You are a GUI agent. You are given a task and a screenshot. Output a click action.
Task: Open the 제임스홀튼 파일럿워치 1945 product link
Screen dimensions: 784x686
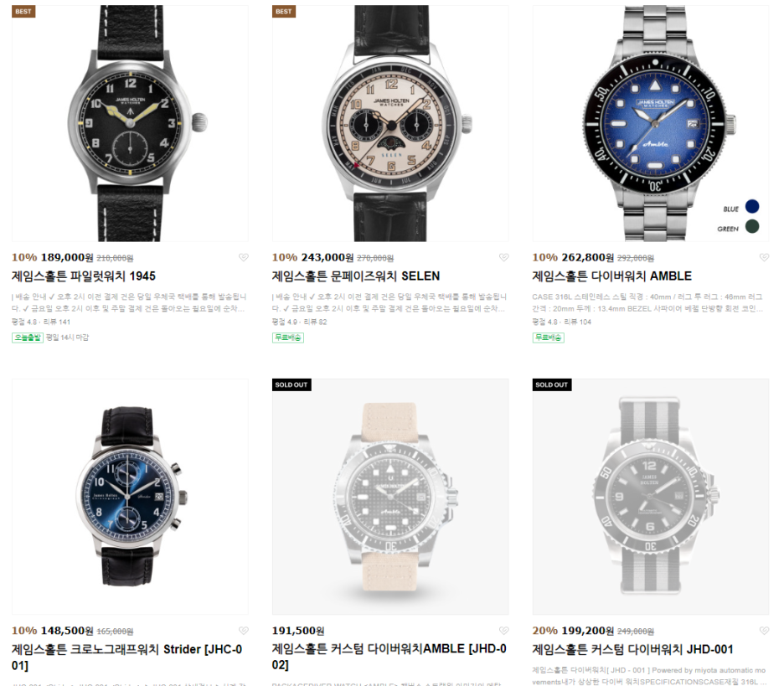(x=84, y=276)
